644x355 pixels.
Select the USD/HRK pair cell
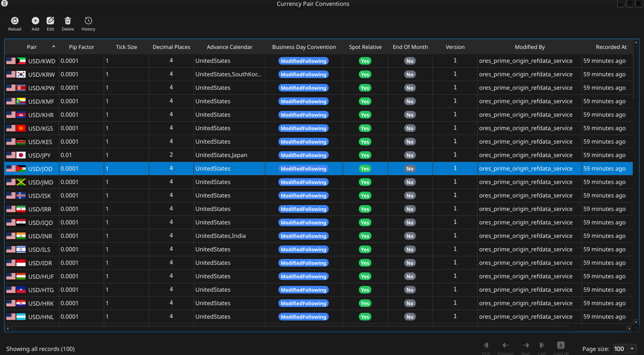pos(32,303)
